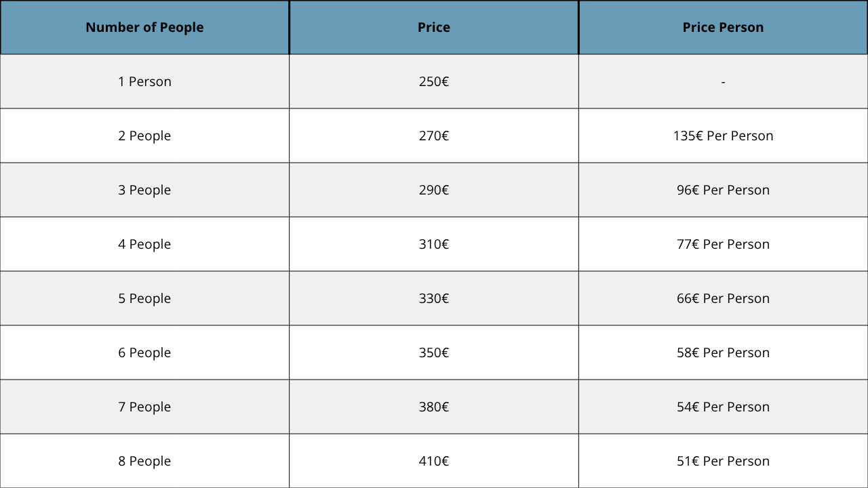Select the "54€ Per Person" cell
Image resolution: width=868 pixels, height=488 pixels.
point(723,407)
